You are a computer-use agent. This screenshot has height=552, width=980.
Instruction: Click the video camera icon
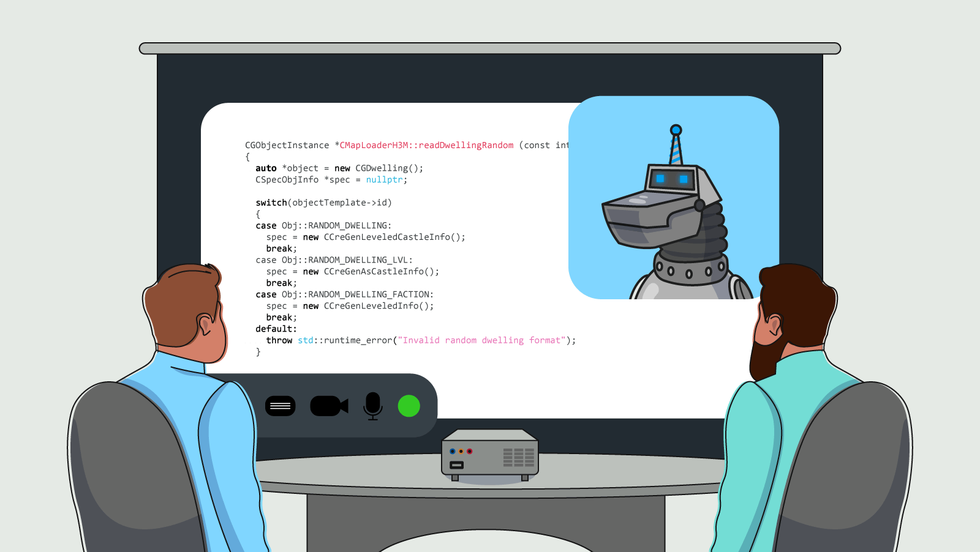pyautogui.click(x=329, y=405)
